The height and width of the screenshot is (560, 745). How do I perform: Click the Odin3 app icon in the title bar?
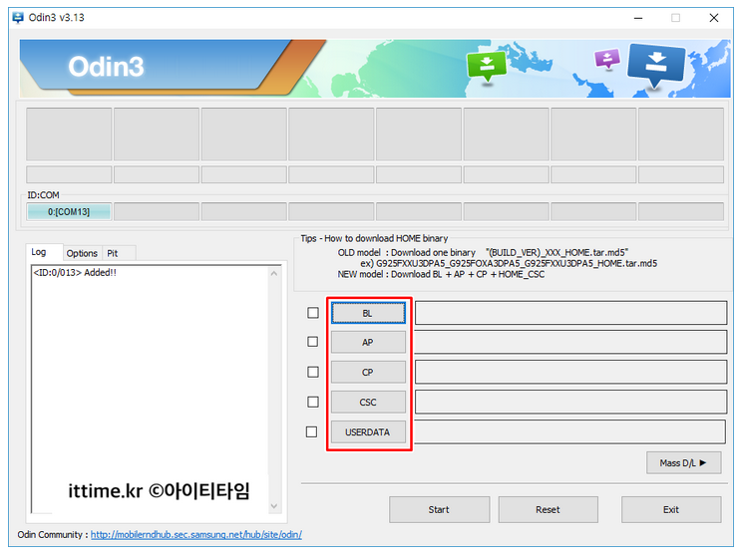pyautogui.click(x=18, y=18)
